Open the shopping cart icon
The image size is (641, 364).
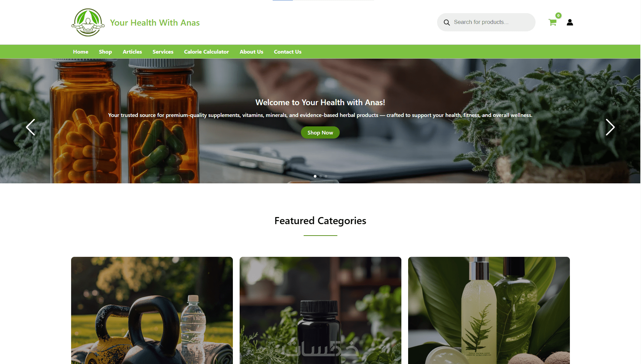coord(552,23)
